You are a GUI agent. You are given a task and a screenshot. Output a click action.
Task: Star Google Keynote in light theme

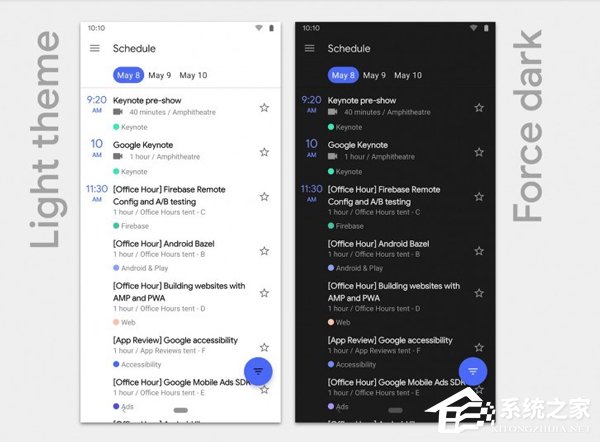click(x=264, y=152)
